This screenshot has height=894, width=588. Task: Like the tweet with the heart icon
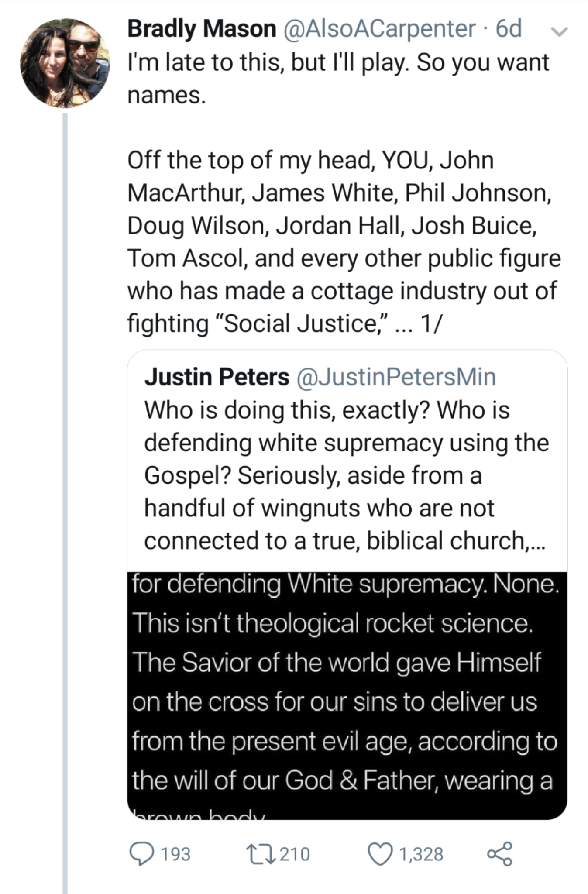tap(380, 854)
